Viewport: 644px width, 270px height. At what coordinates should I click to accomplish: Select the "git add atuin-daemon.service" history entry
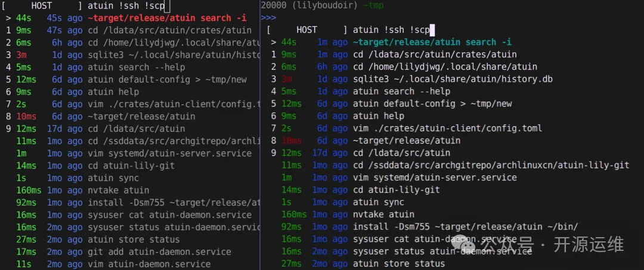tap(159, 251)
